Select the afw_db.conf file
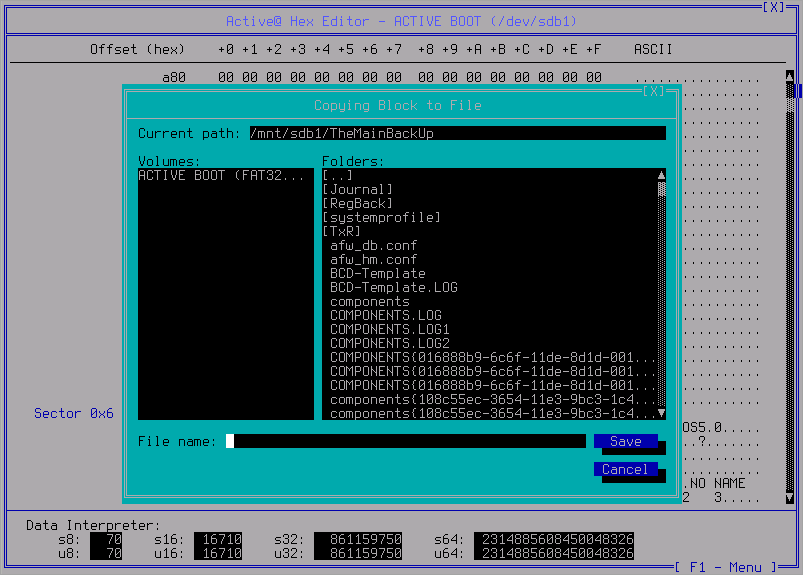 click(373, 245)
